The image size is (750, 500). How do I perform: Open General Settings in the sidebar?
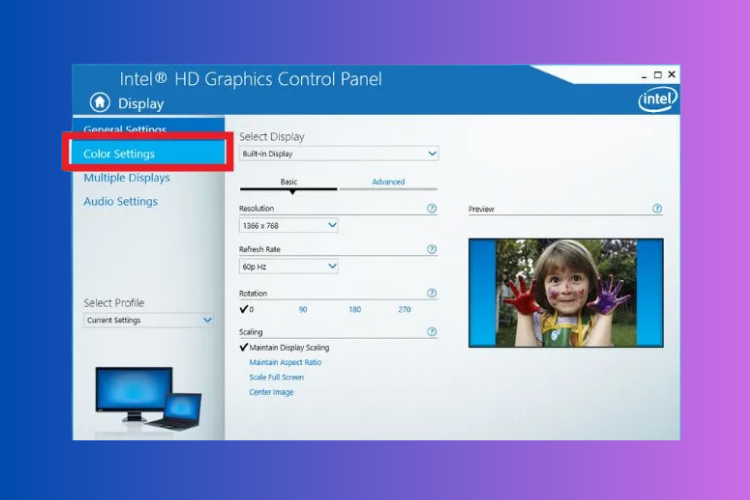[x=125, y=129]
